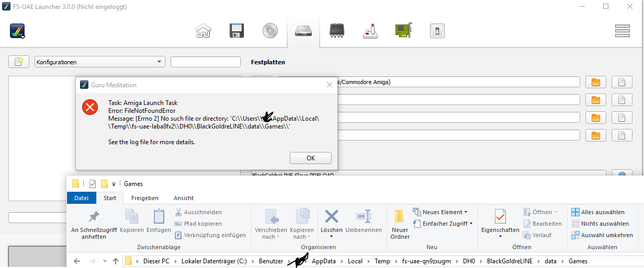
Task: Open the FS-UAE hamburger main menu
Action: (622, 31)
